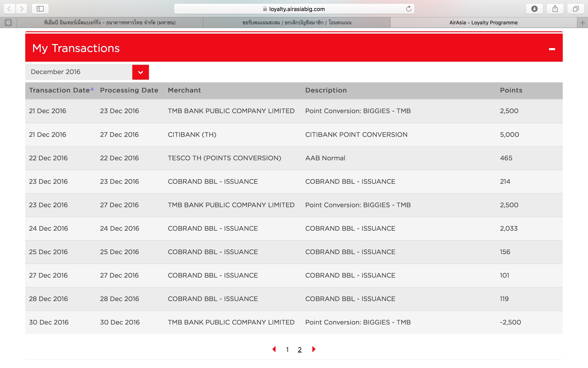588x368 pixels.
Task: Open page 2 of transactions
Action: coord(300,350)
